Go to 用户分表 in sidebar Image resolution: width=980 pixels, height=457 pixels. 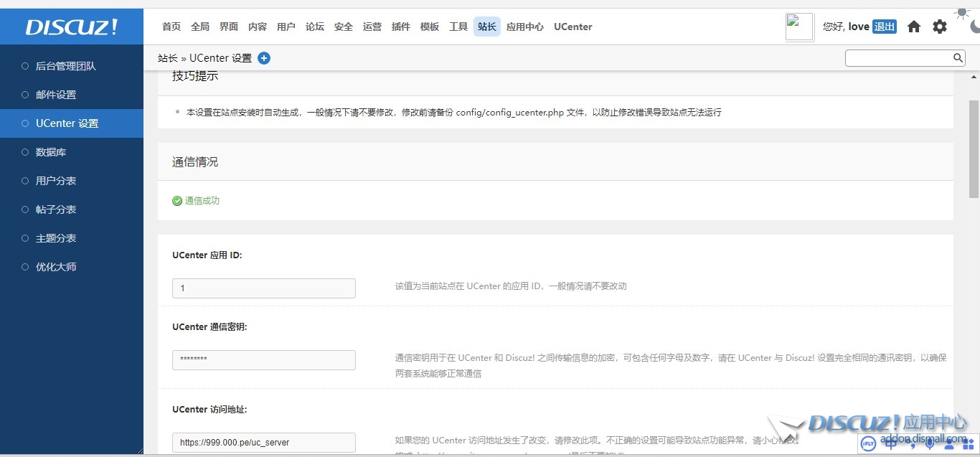pyautogui.click(x=72, y=181)
